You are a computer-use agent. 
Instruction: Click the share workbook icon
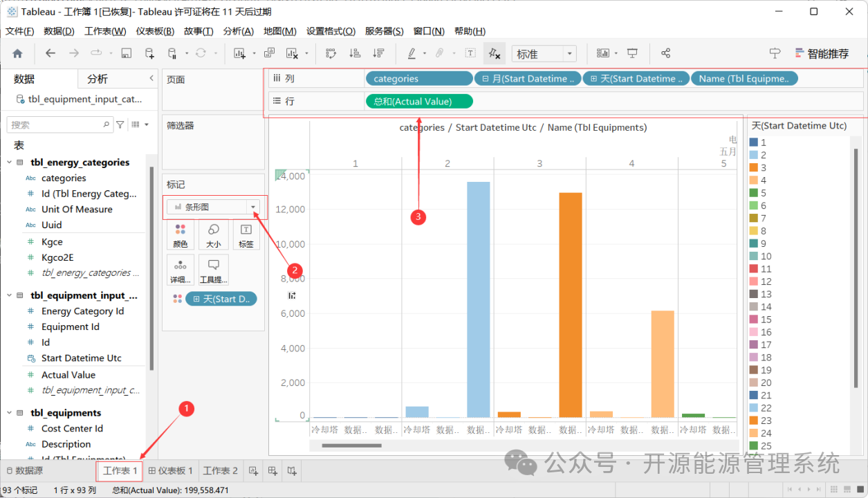click(665, 53)
